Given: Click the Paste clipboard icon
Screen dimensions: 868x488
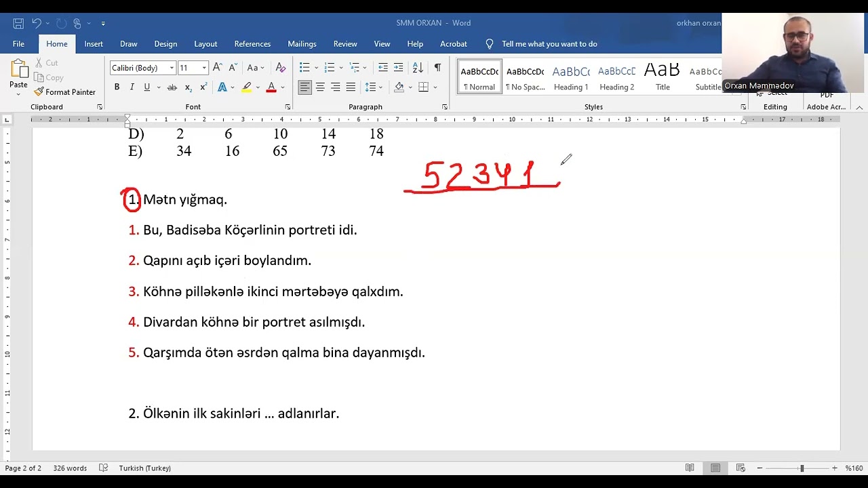Looking at the screenshot, I should [x=18, y=69].
